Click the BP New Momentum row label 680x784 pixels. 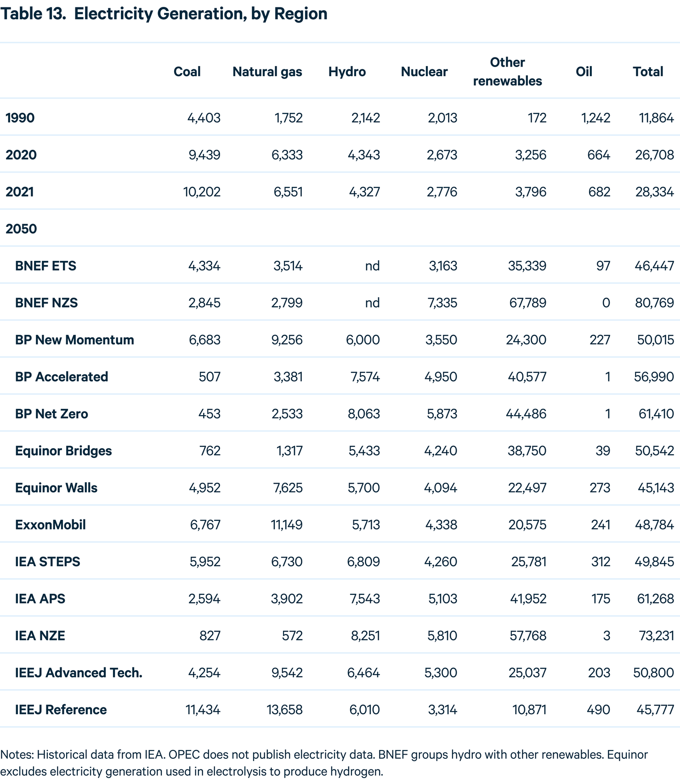(x=74, y=340)
